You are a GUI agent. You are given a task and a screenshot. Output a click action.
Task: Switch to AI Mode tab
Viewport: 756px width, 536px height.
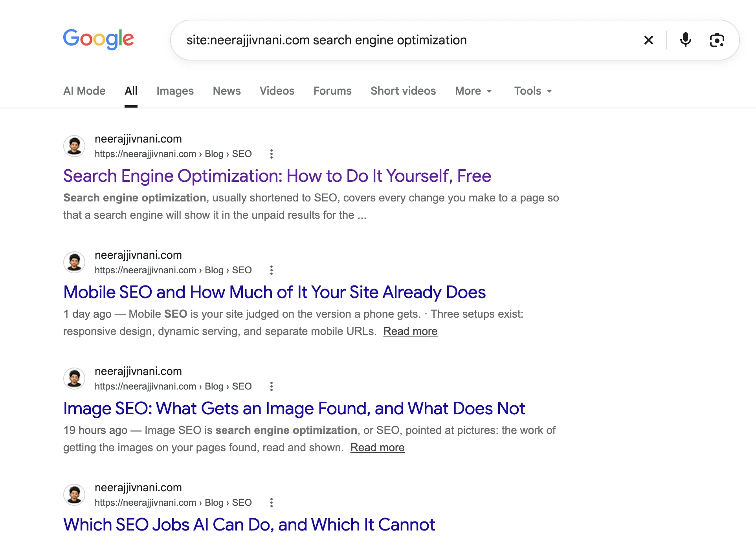click(84, 91)
